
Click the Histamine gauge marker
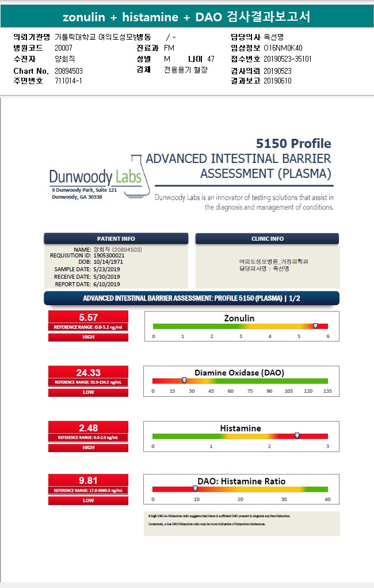click(x=297, y=435)
